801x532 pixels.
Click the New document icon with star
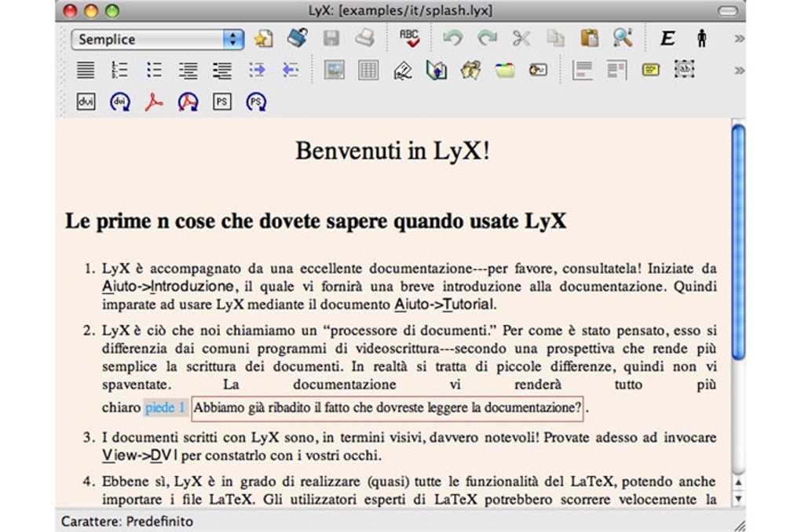pos(264,38)
